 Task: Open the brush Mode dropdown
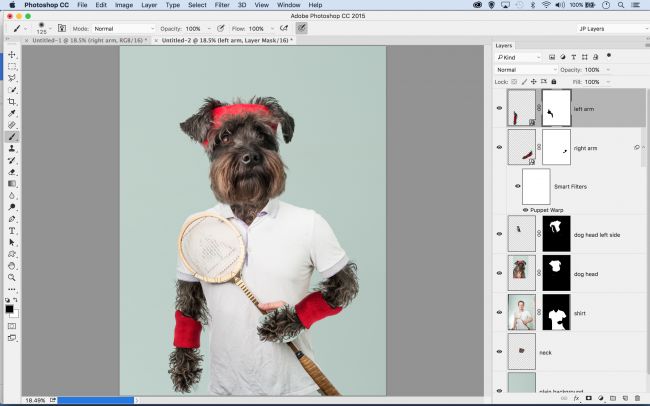pos(122,29)
